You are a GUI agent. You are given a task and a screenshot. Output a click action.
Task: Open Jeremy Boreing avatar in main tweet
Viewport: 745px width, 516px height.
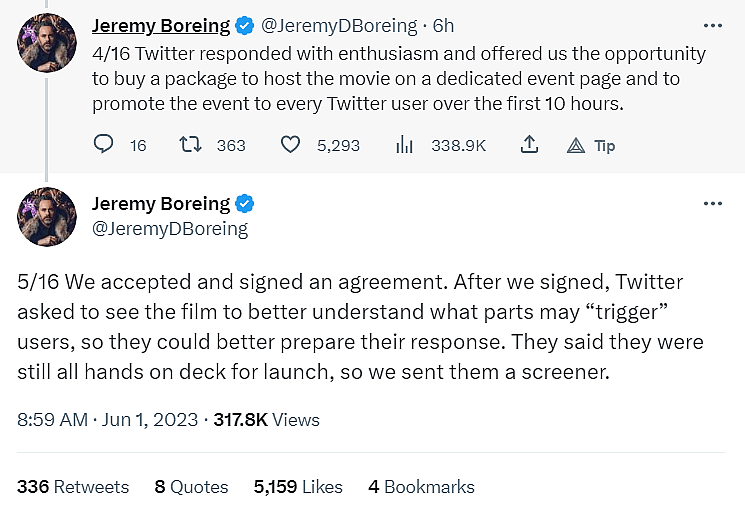(47, 217)
